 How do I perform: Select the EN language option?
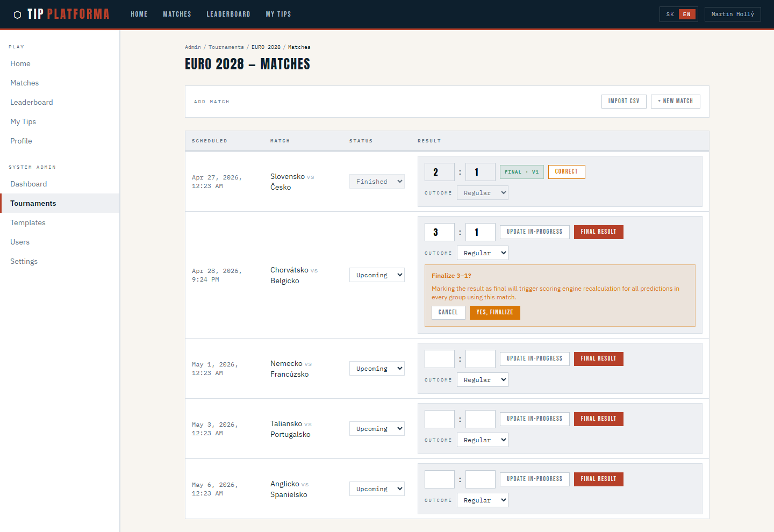point(686,15)
